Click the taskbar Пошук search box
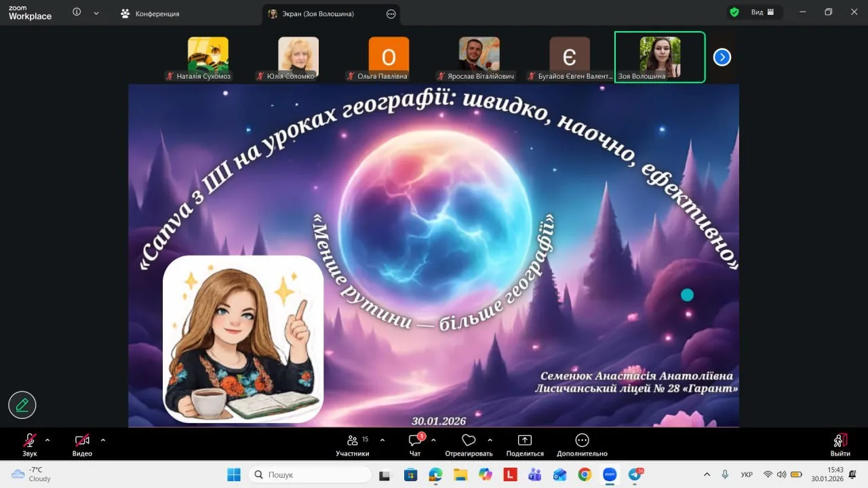The width and height of the screenshot is (868, 488). 309,474
